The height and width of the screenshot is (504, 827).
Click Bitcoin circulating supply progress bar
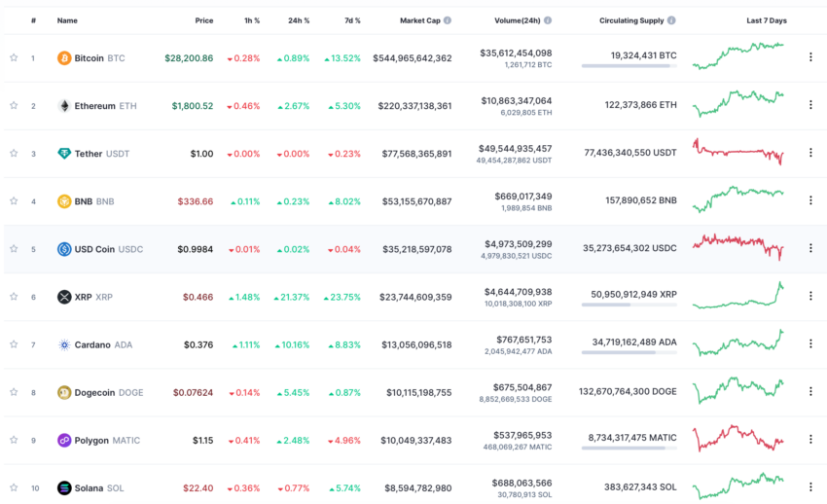[629, 66]
